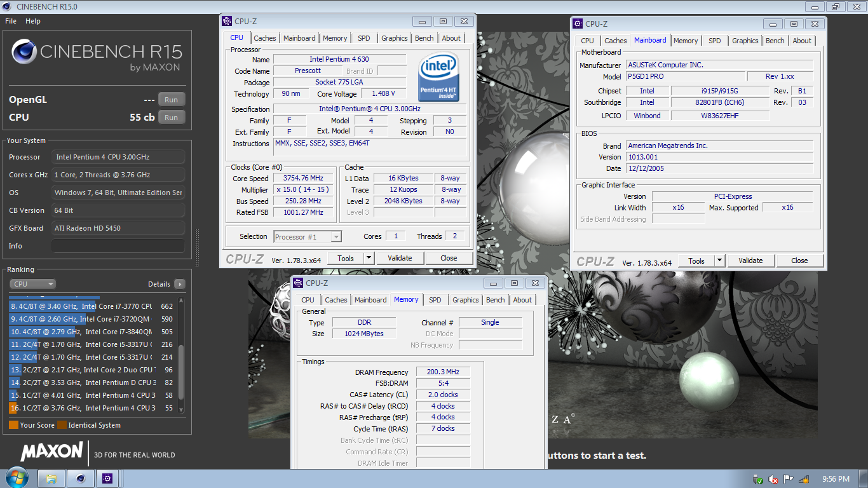Screen dimensions: 868x488
Task: Click Tools in the Mainboard CPU-Z window
Action: pyautogui.click(x=696, y=261)
